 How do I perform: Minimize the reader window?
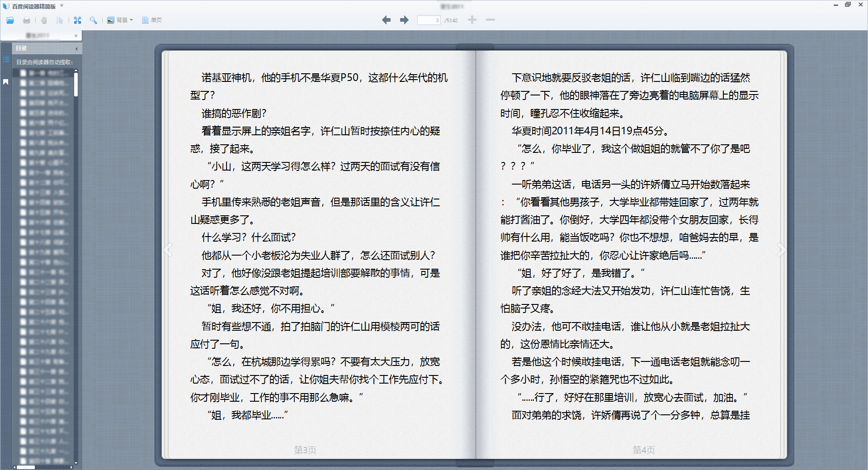click(x=835, y=5)
